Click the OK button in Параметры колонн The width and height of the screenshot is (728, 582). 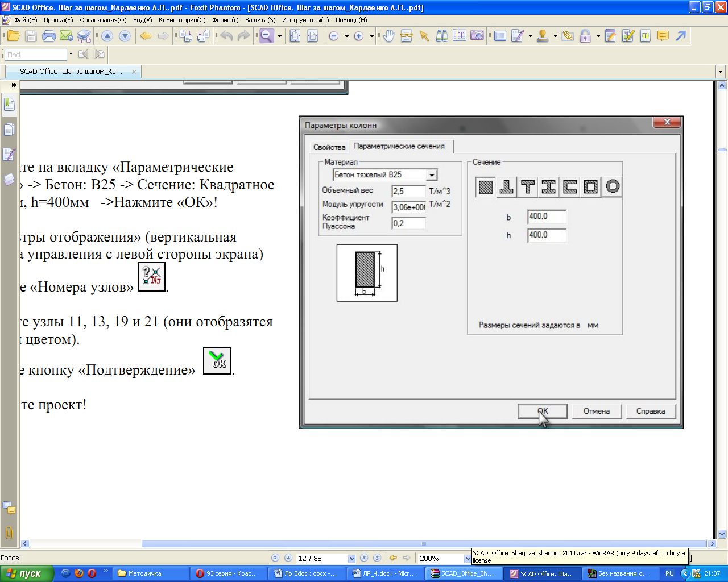click(x=543, y=411)
